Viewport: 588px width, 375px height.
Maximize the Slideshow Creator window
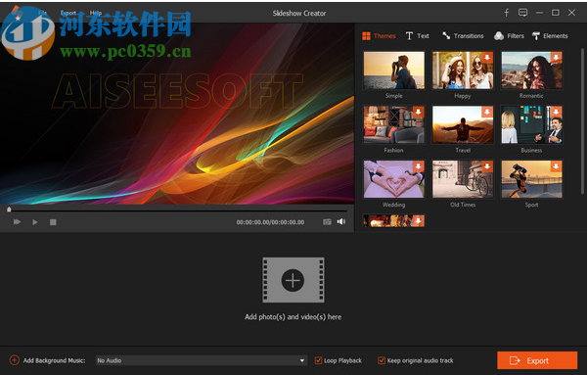pyautogui.click(x=556, y=13)
